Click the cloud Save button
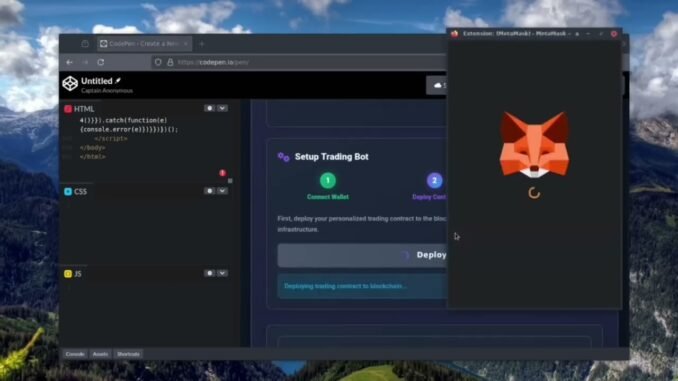This screenshot has width=678, height=381. [x=437, y=85]
